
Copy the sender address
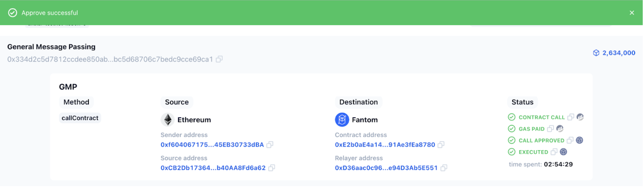point(270,145)
